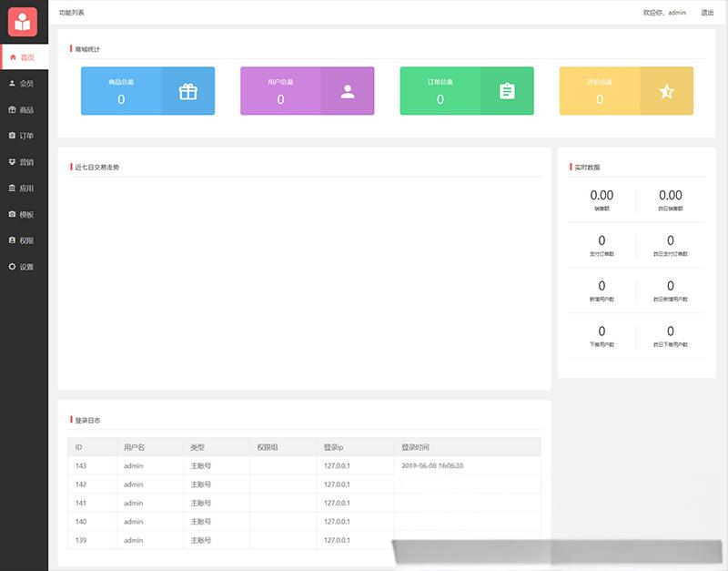Click the user icon on purple card
728x571 pixels.
(x=348, y=92)
